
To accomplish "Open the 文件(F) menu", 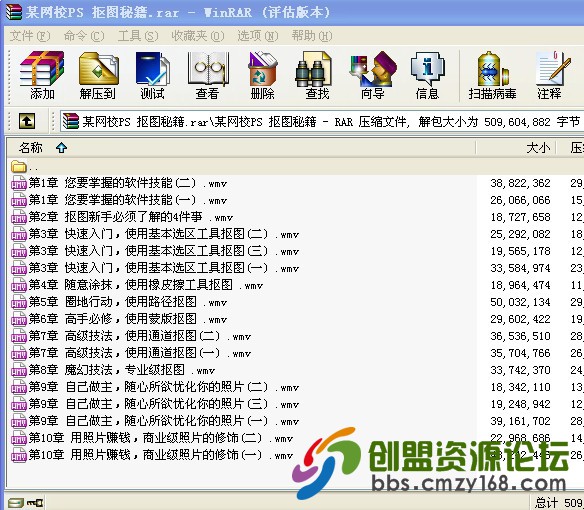I will (30, 36).
